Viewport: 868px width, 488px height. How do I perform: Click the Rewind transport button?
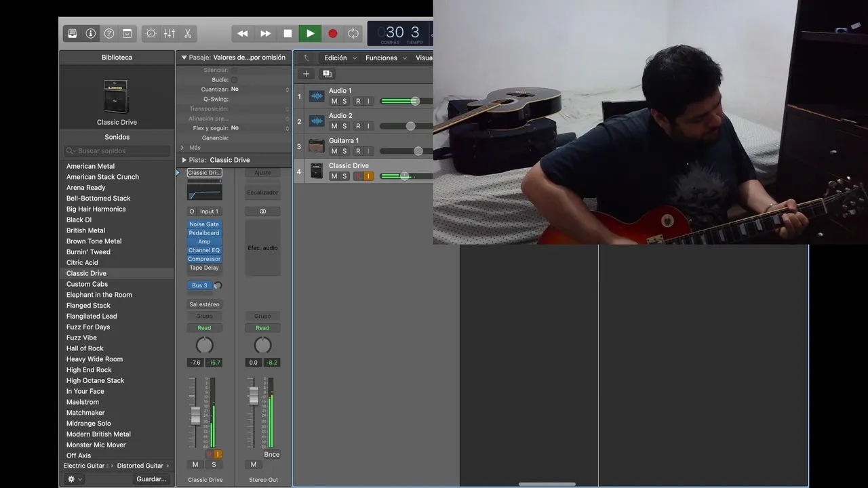242,33
